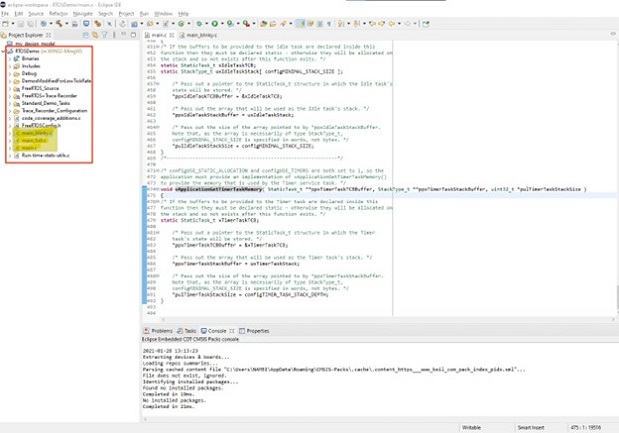Click the Collapse All icon in Project Explorer

(x=86, y=35)
